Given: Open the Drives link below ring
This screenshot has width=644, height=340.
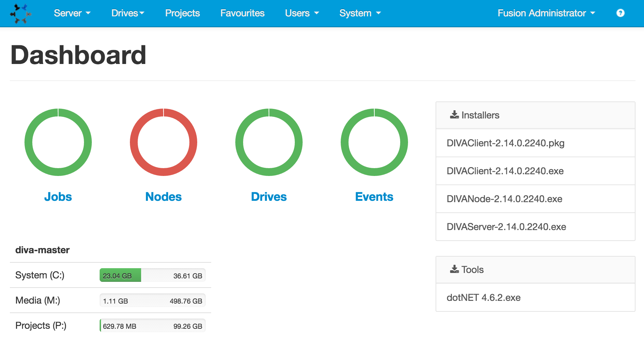Looking at the screenshot, I should tap(269, 197).
